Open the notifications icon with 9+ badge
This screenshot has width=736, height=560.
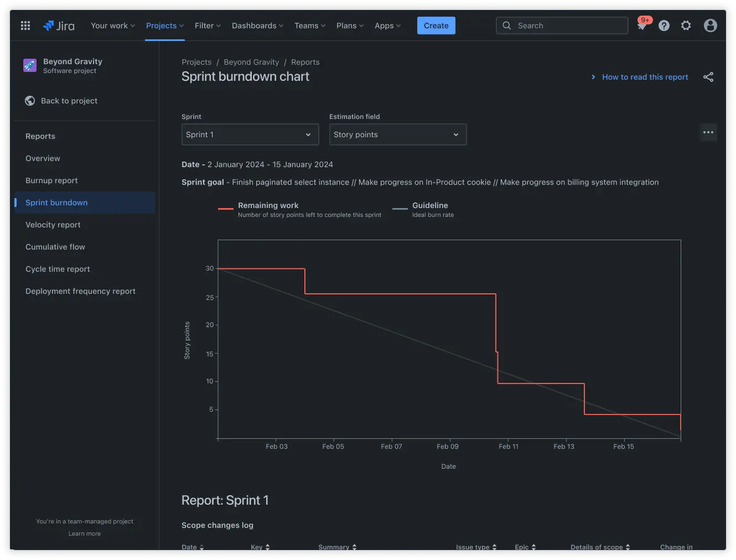pos(642,25)
